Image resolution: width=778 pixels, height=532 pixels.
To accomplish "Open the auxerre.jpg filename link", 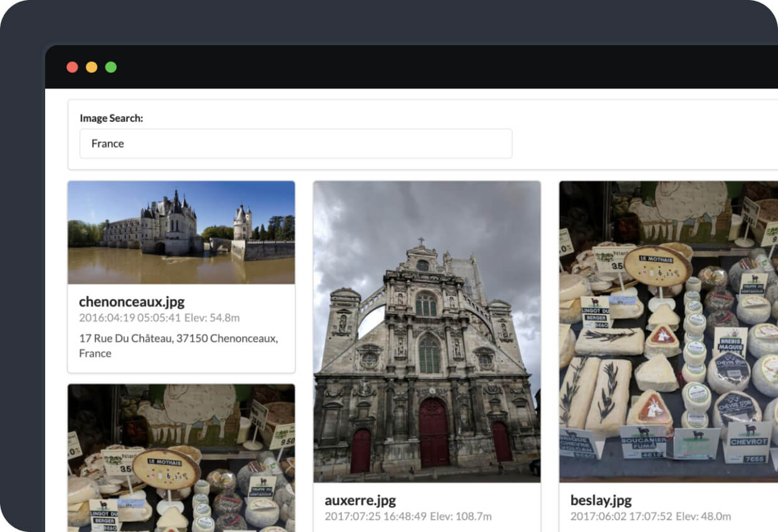I will pos(360,501).
